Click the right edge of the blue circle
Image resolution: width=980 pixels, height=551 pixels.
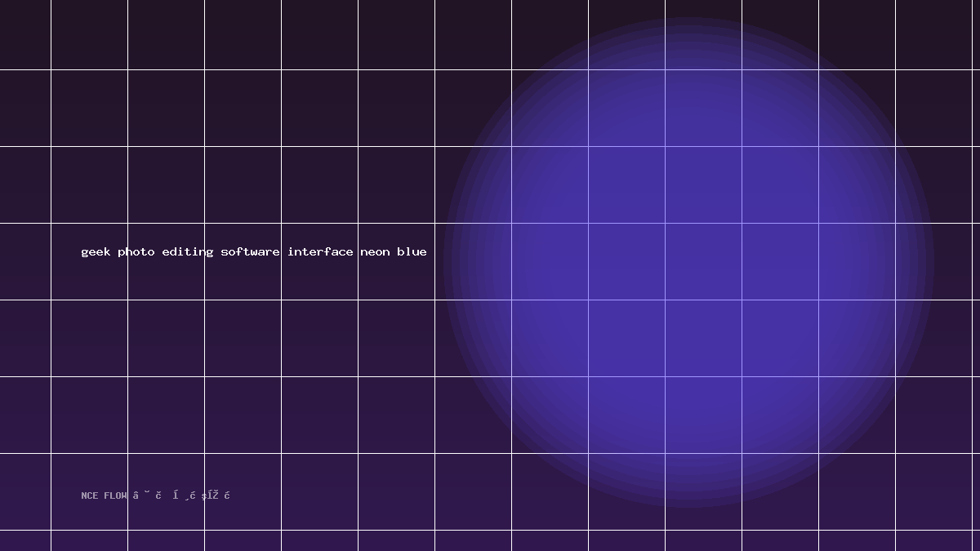(933, 262)
